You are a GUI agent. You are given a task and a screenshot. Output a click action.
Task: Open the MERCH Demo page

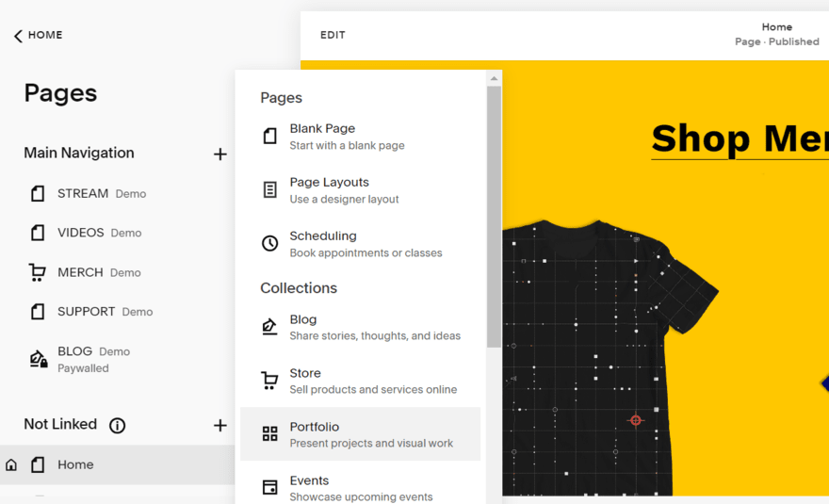[x=118, y=272]
